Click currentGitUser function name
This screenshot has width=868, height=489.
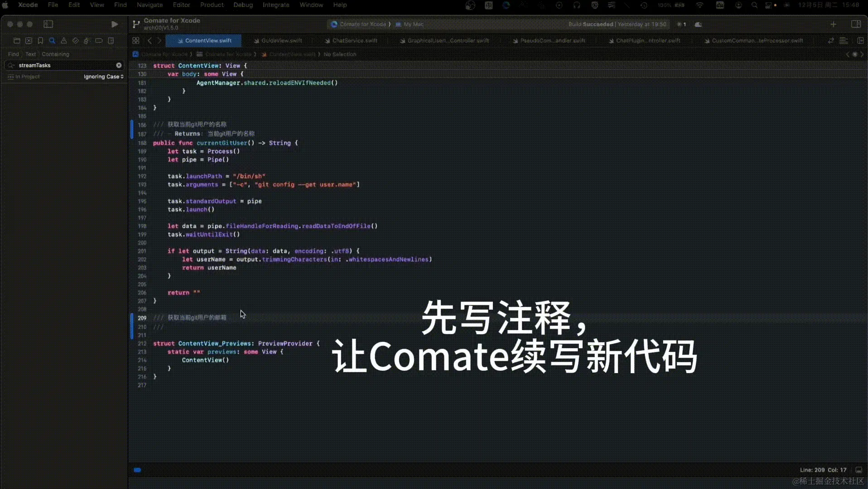click(x=222, y=143)
